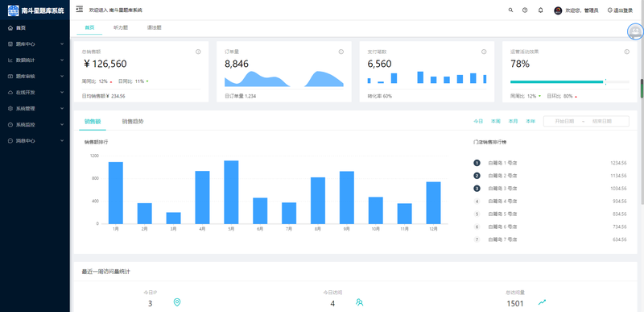The height and width of the screenshot is (312, 644).
Task: Click info icon on 总销售额 card
Action: [198, 52]
